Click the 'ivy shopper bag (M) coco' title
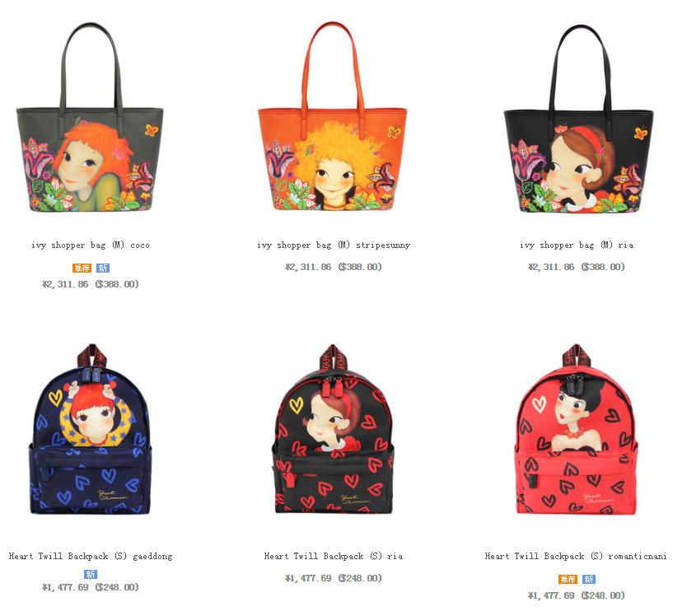The image size is (687, 616). (x=91, y=245)
